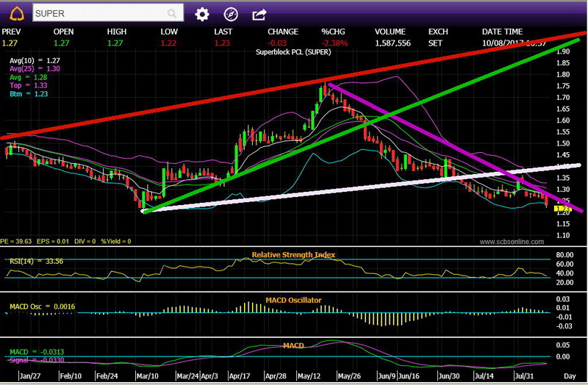Click the Relative Strength Index title

[293, 255]
